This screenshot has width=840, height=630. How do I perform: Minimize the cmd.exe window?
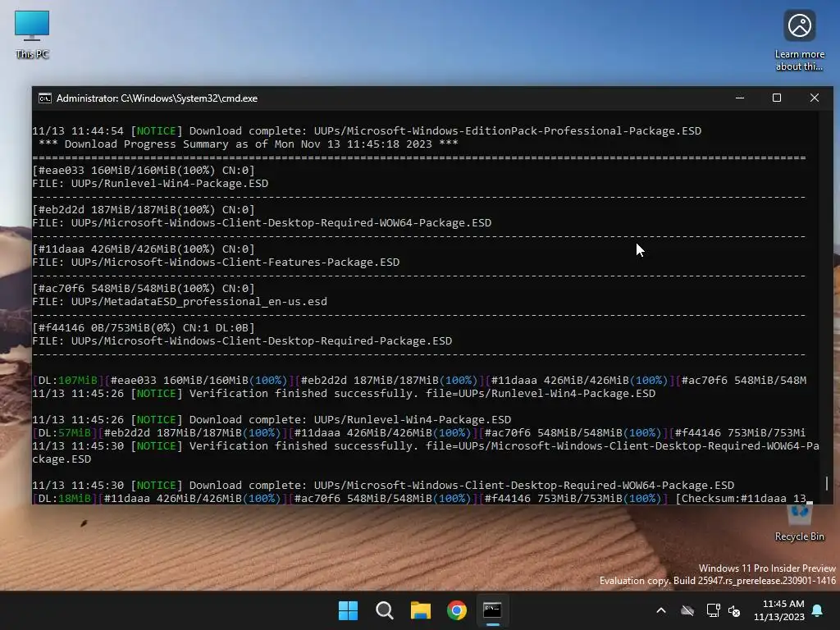tap(740, 98)
